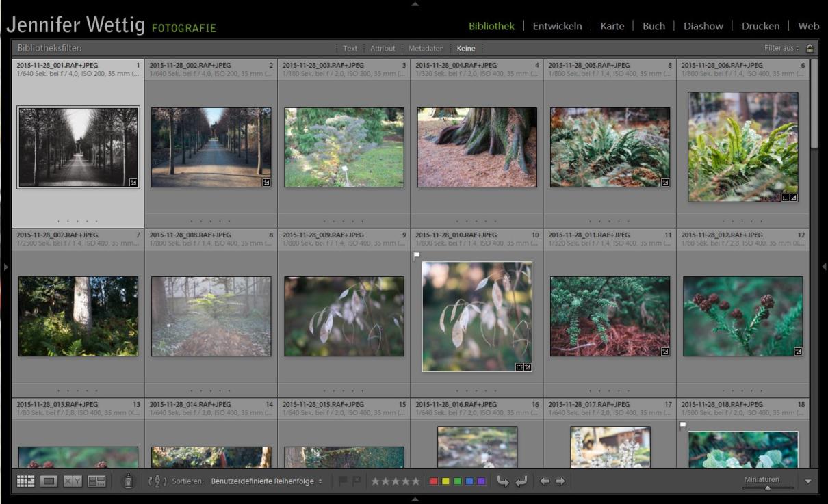Set a five-star rating in the toolbar
The height and width of the screenshot is (504, 828).
(415, 481)
